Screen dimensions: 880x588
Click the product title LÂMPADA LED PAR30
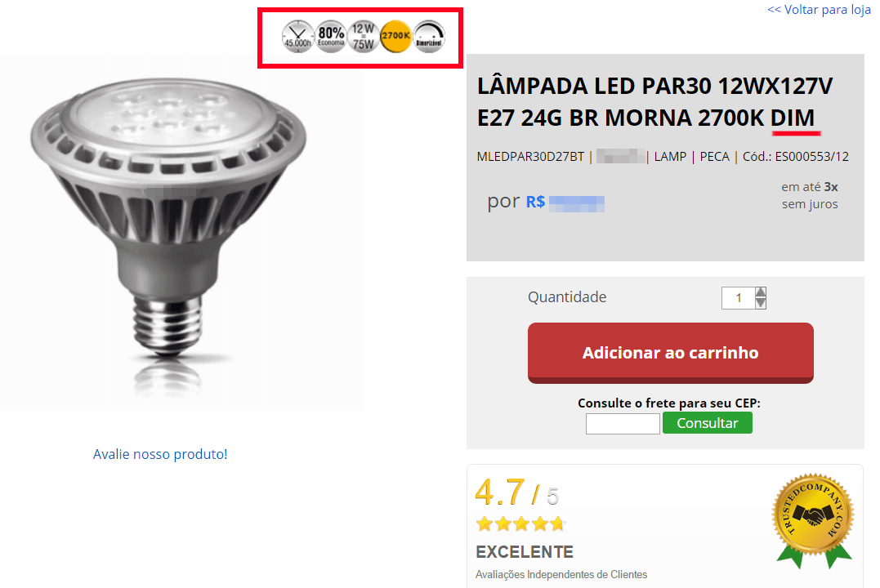[655, 102]
